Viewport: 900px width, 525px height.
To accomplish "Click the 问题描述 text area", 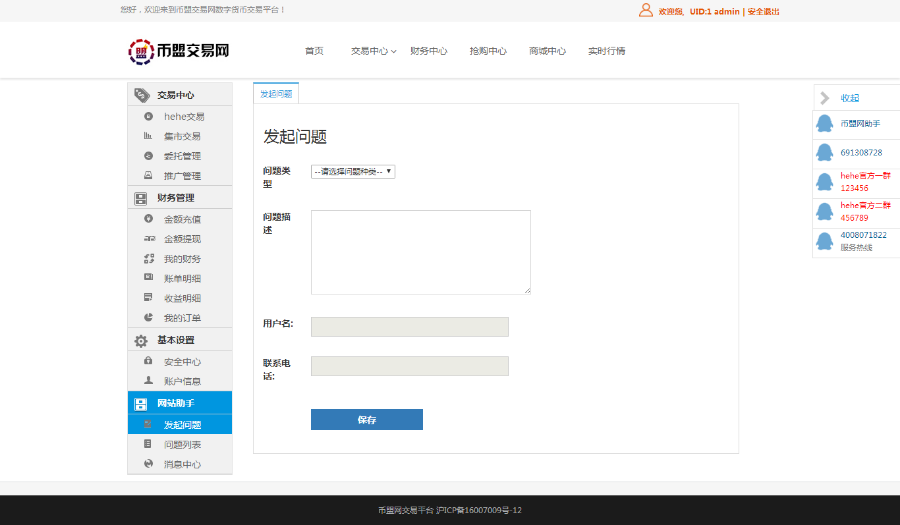I will tap(421, 252).
